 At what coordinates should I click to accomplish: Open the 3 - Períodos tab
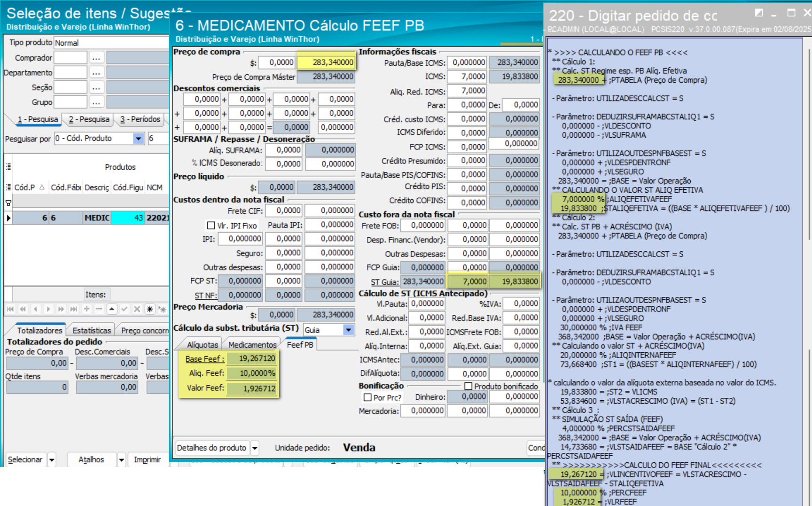(x=140, y=119)
